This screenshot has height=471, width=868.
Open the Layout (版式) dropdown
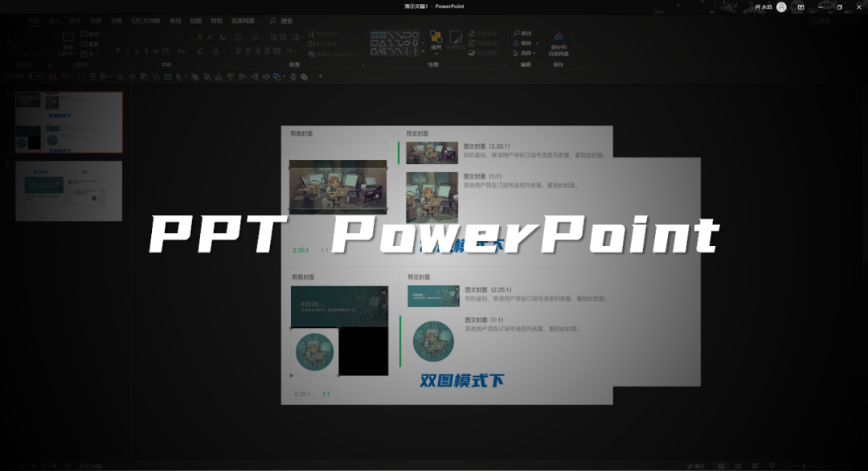click(92, 34)
